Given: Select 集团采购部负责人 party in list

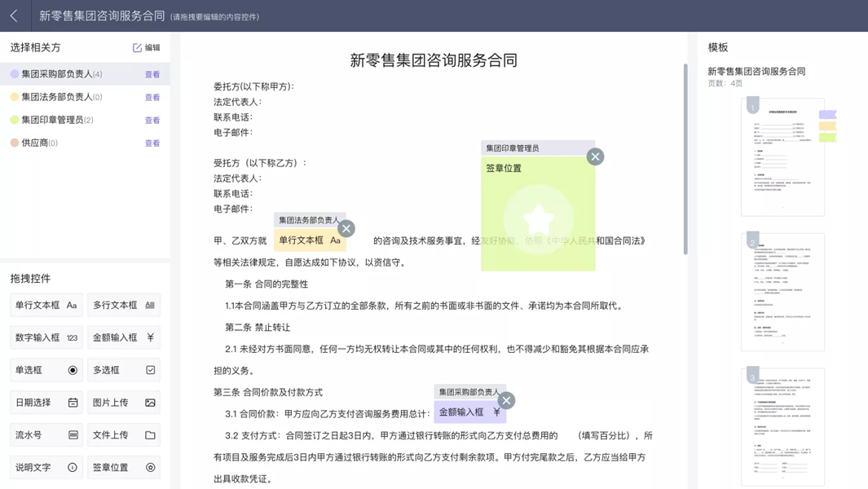Looking at the screenshot, I should pos(62,74).
